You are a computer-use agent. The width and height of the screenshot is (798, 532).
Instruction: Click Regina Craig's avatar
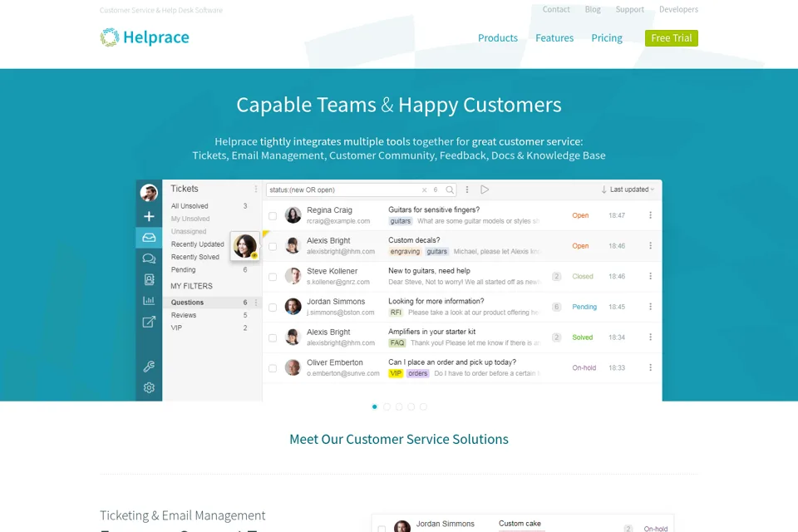pyautogui.click(x=293, y=215)
